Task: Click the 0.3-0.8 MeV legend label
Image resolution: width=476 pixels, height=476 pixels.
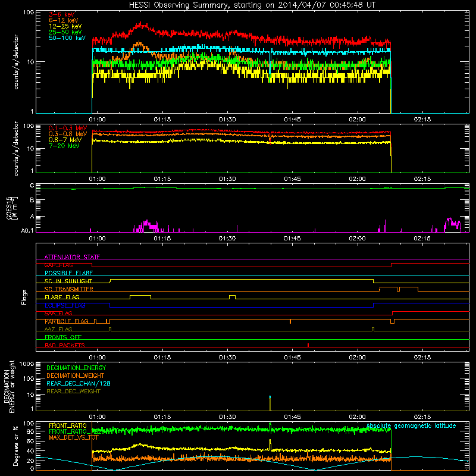Action: (68, 134)
